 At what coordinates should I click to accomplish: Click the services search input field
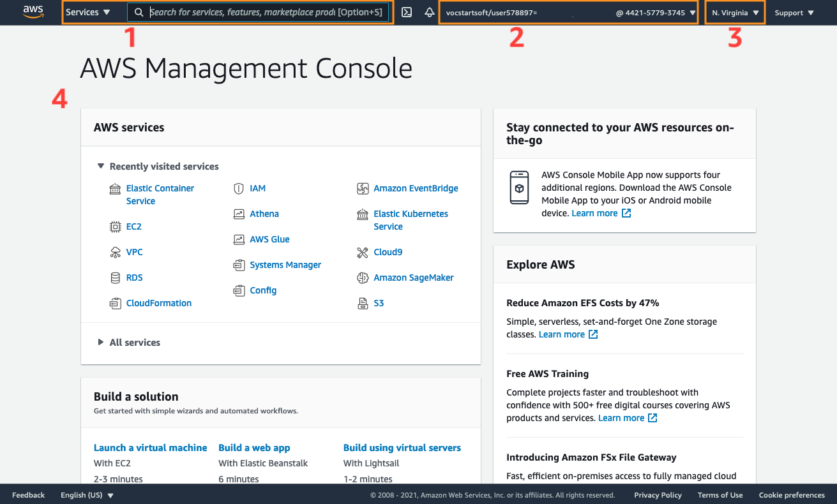[x=258, y=12]
